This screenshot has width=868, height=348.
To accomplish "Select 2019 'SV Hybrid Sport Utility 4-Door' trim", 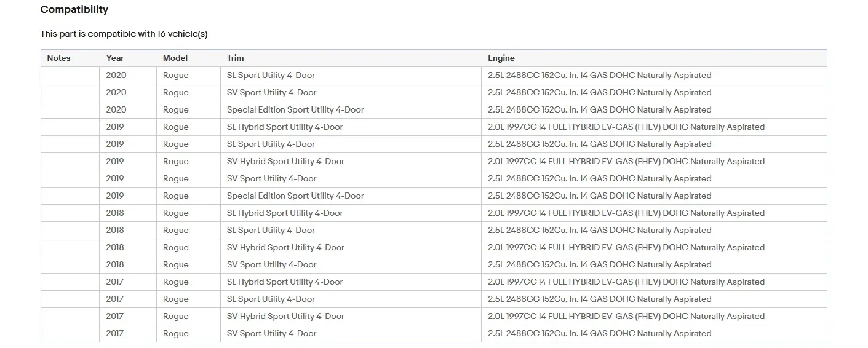I will pos(285,162).
